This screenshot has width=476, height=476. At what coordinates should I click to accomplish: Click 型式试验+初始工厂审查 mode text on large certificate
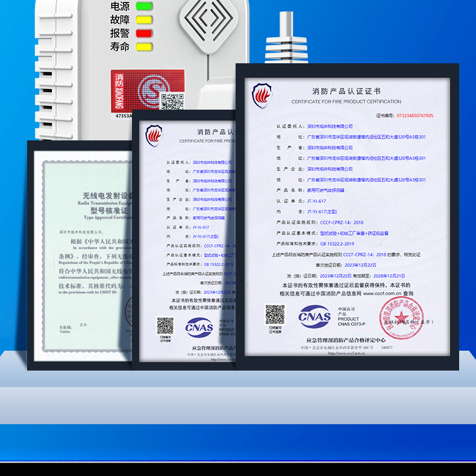point(354,233)
